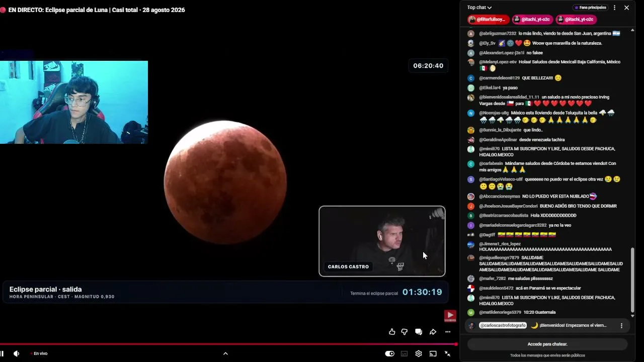
Task: Select username @abriiguzman7232 in chat
Action: click(498, 33)
